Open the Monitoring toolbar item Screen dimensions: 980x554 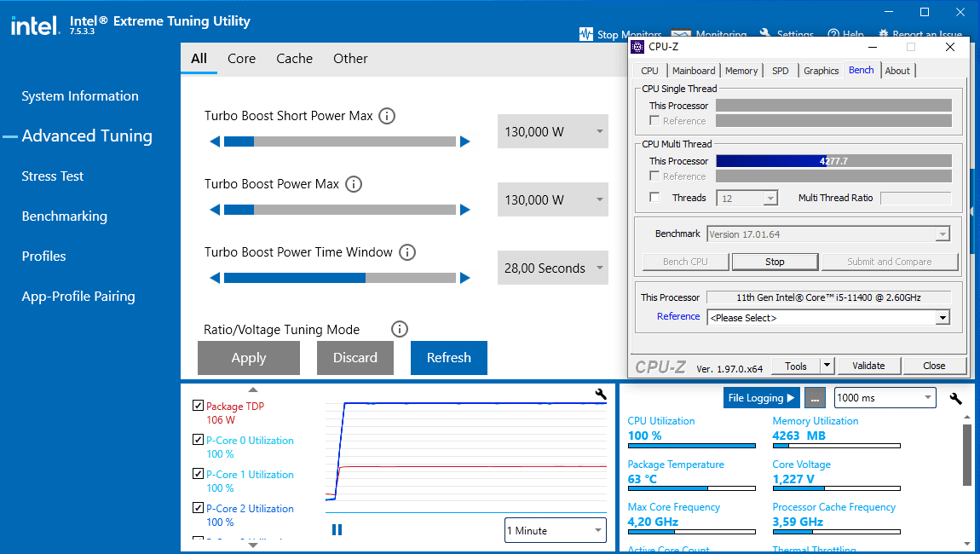click(x=709, y=34)
